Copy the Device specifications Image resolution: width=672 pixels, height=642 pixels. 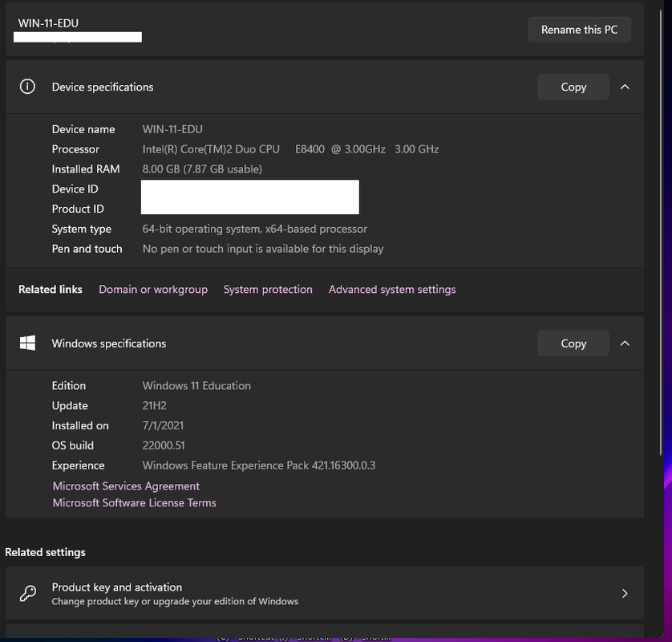click(573, 87)
